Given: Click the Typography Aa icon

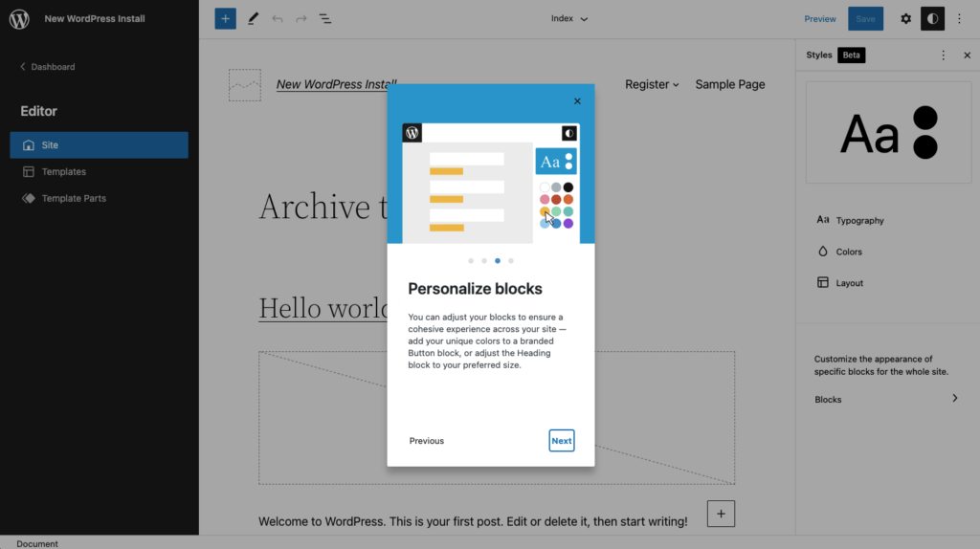Looking at the screenshot, I should pos(822,220).
